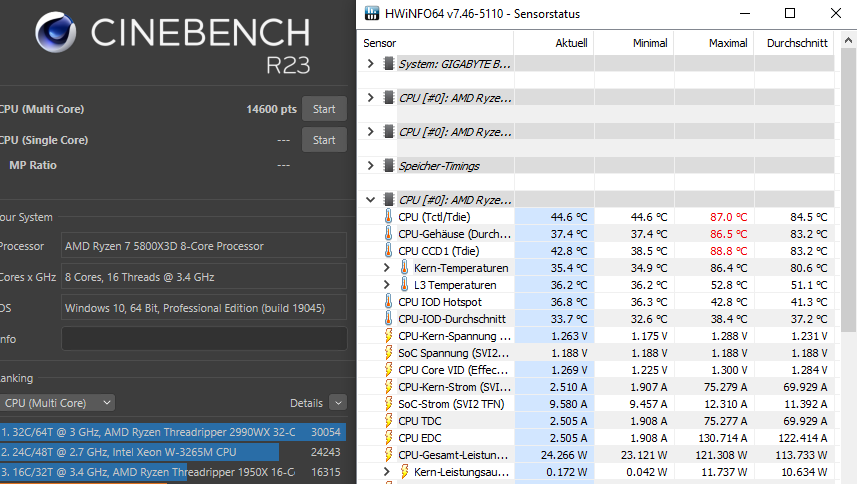Screen dimensions: 857x484
Task: Click thermometer icon of CPU IOD Hotspot
Action: click(389, 302)
